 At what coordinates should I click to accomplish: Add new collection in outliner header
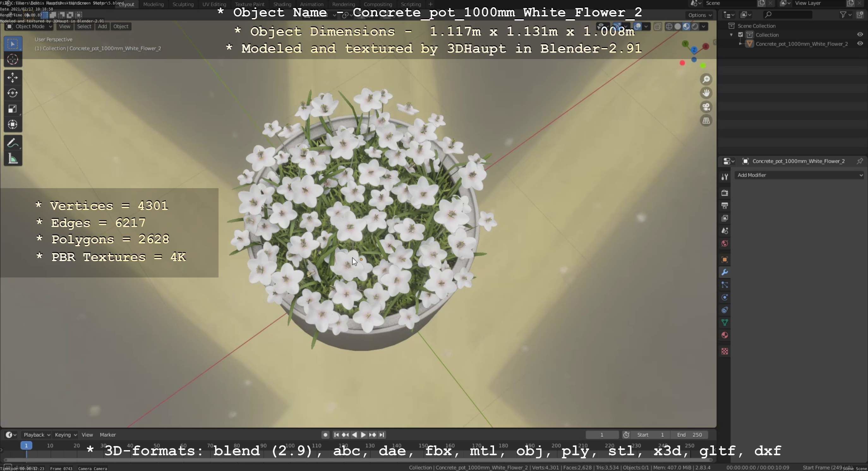[860, 15]
